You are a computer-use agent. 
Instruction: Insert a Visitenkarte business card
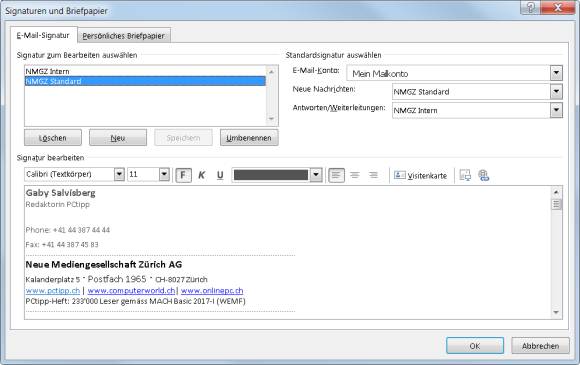point(420,175)
